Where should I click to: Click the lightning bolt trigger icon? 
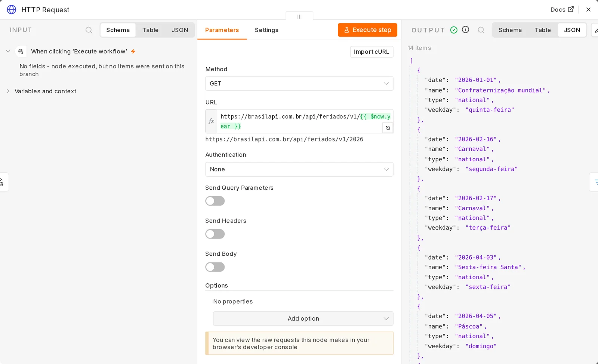tap(133, 52)
